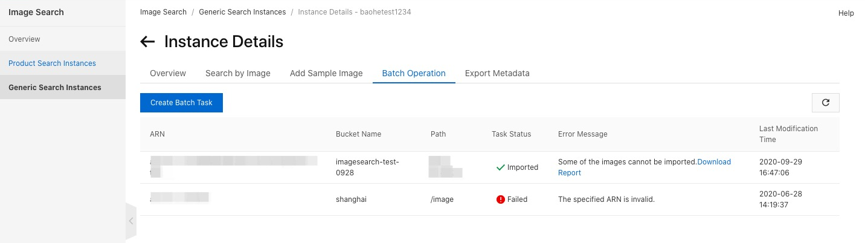Click the 2020-06-28 14:19:37 timestamp
Screen dimensions: 868x243
point(780,199)
